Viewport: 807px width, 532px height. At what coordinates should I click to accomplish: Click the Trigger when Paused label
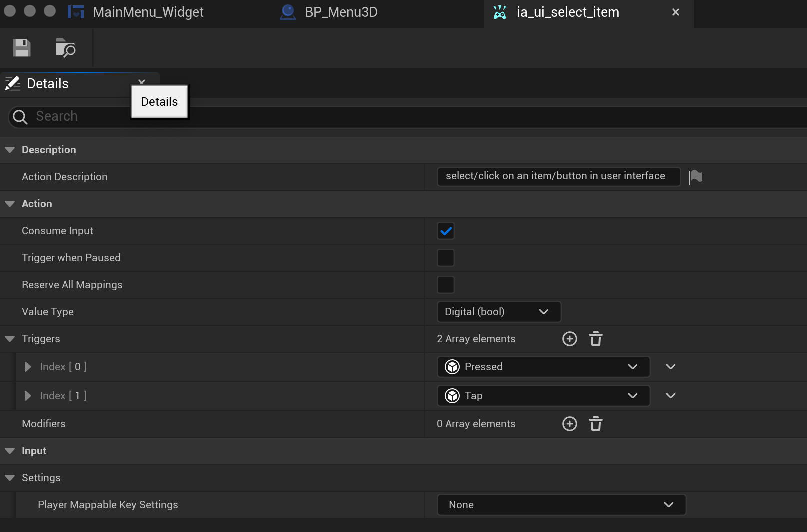(71, 258)
